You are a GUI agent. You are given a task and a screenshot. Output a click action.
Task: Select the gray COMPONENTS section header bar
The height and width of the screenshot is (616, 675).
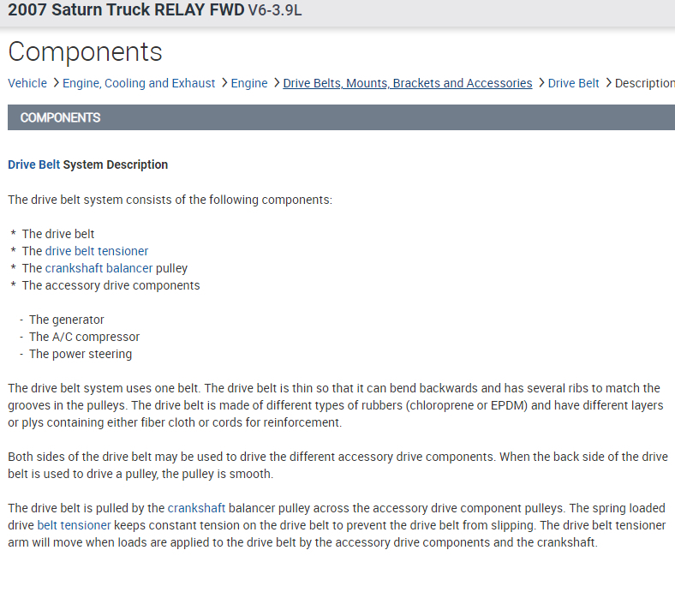(x=341, y=117)
